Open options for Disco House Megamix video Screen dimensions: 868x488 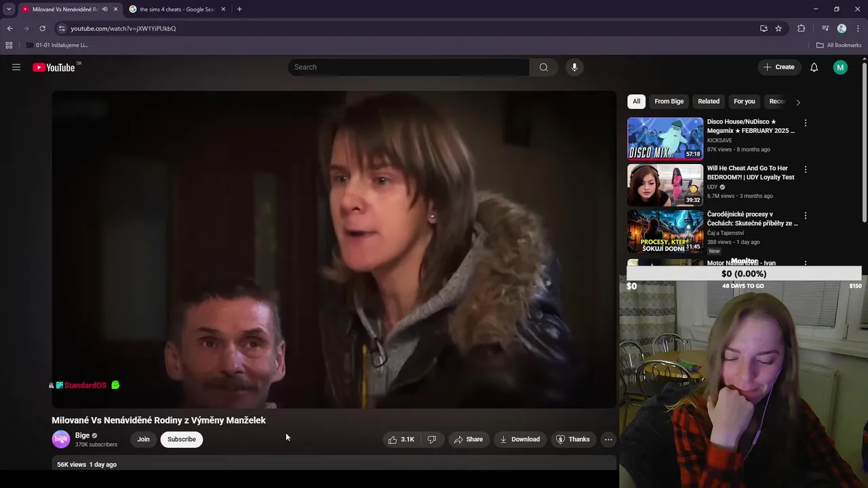[805, 123]
